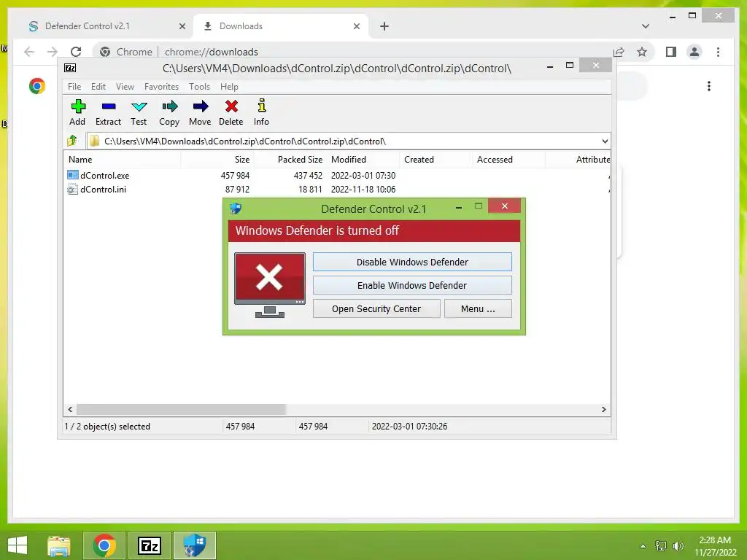Open the Downloads page three-dot menu
Viewport: 747px width, 560px height.
[x=709, y=86]
